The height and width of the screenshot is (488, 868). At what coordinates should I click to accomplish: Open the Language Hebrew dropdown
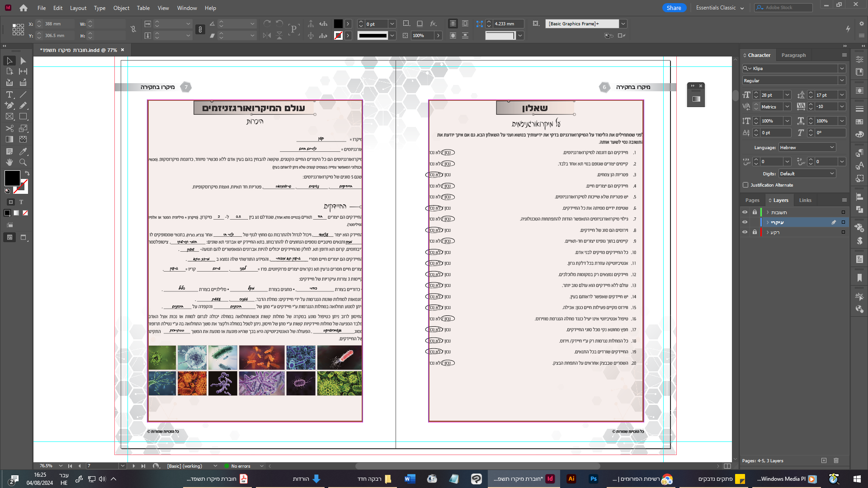[x=807, y=147]
